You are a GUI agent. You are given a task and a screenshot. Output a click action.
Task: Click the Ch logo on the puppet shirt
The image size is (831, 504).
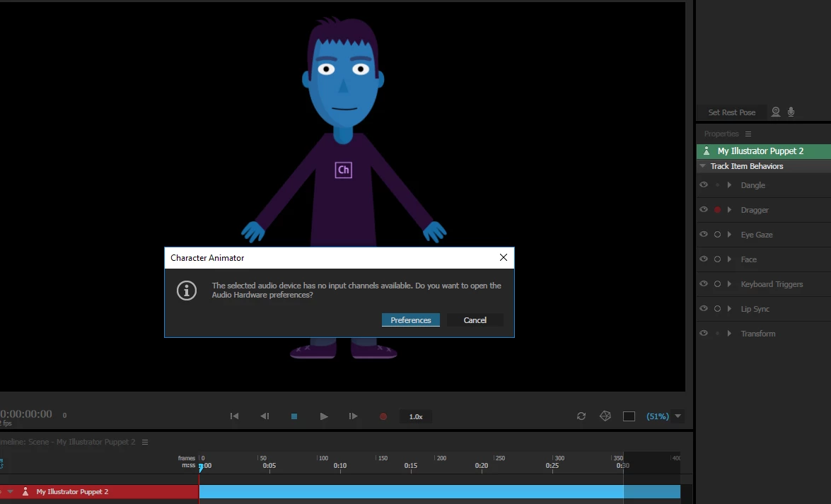344,170
